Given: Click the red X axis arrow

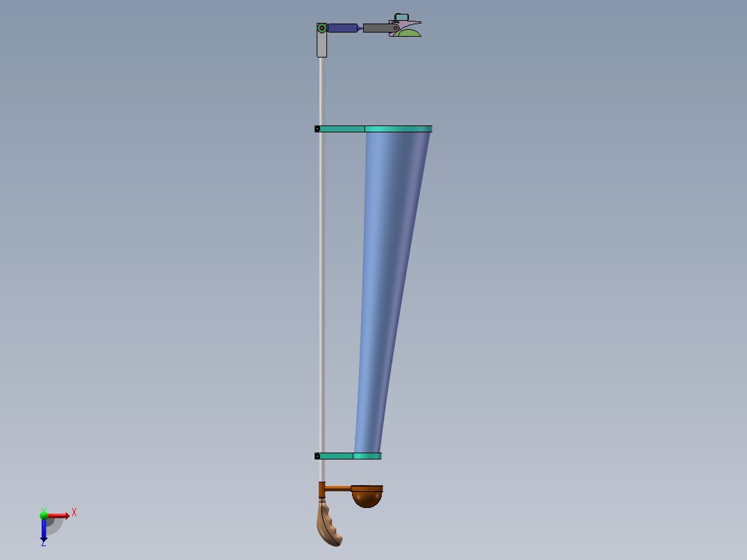Looking at the screenshot, I should tap(60, 515).
